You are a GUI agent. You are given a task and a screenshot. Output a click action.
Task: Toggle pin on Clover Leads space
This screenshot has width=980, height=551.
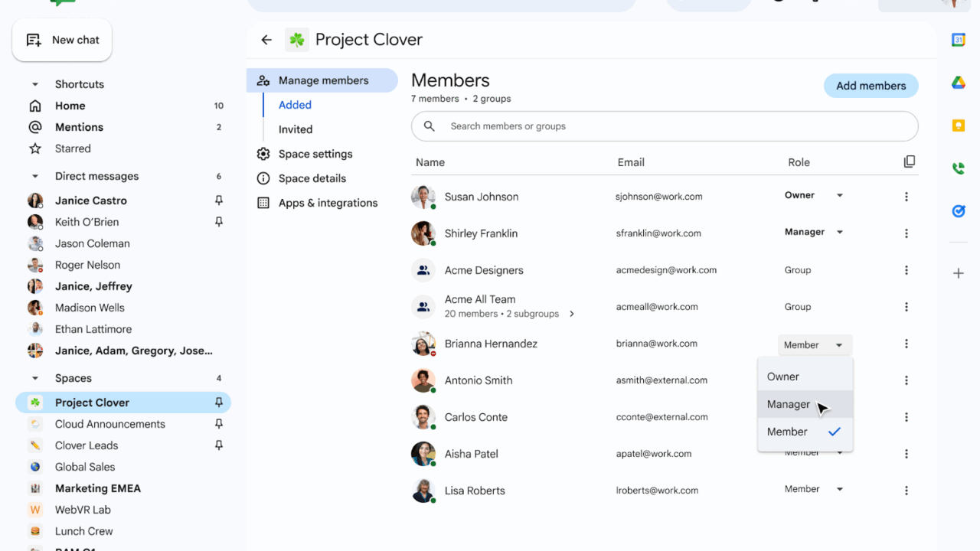coord(218,445)
